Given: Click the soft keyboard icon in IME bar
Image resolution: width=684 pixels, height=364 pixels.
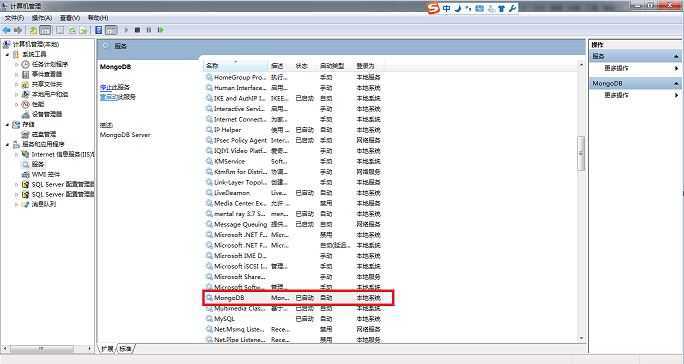Looking at the screenshot, I should pos(480,8).
